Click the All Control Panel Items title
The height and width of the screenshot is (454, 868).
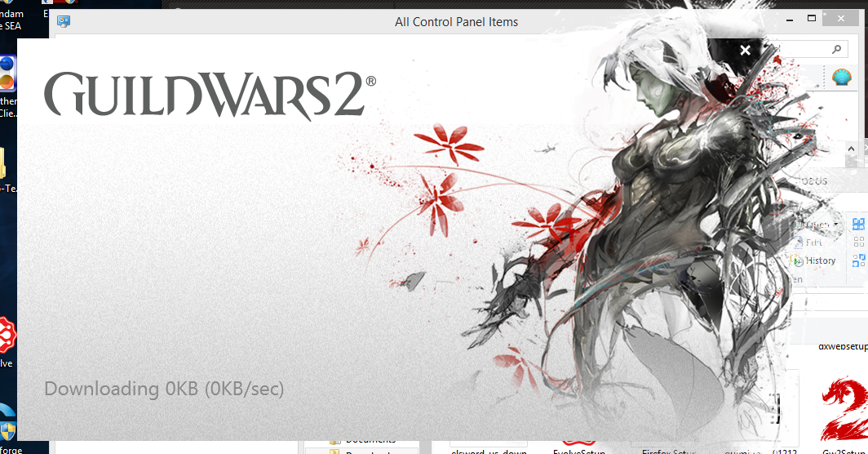[x=456, y=22]
